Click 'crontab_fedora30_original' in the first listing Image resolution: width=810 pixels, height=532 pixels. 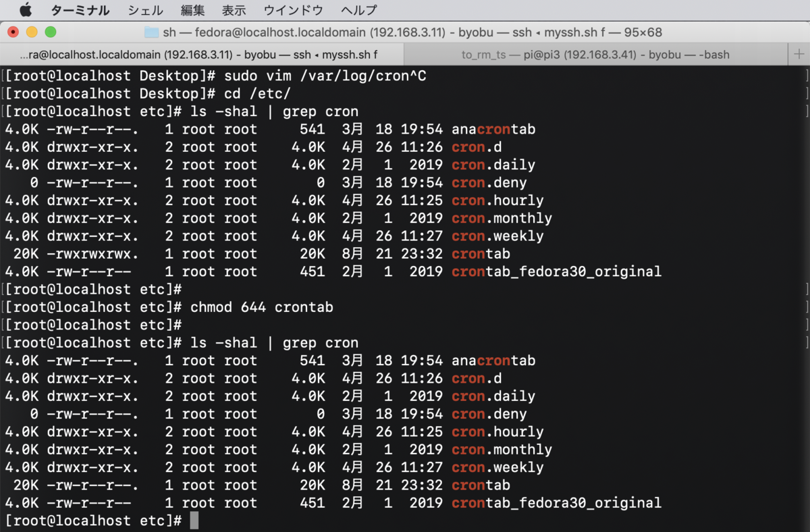click(x=557, y=271)
